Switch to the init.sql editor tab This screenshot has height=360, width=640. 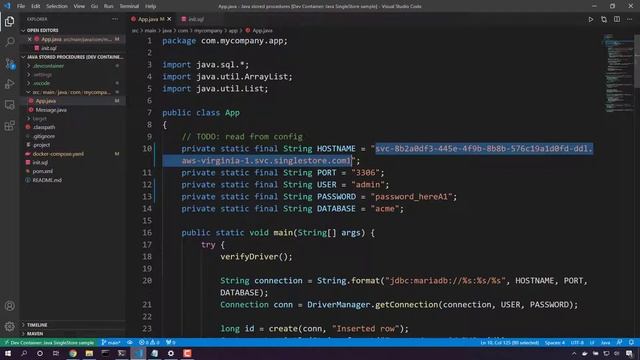pyautogui.click(x=195, y=19)
